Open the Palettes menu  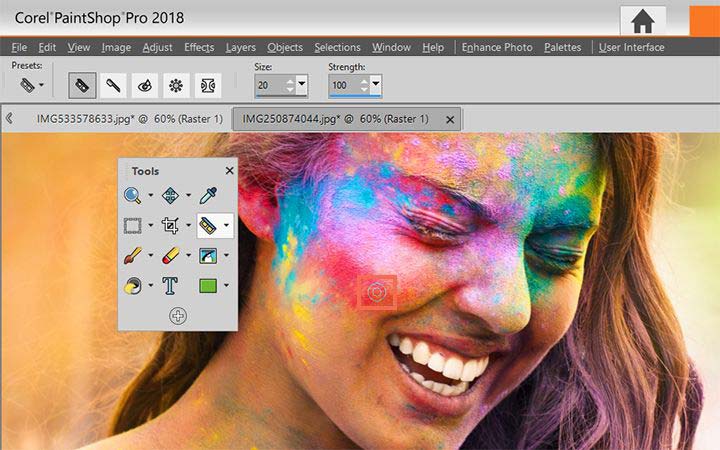click(562, 47)
